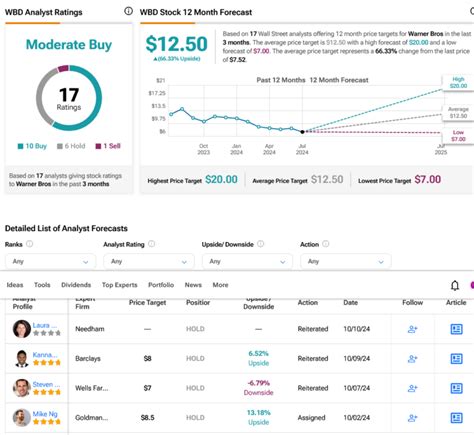This screenshot has width=474, height=435.
Task: Click the 6 Hold legend swatch
Action: (x=60, y=146)
